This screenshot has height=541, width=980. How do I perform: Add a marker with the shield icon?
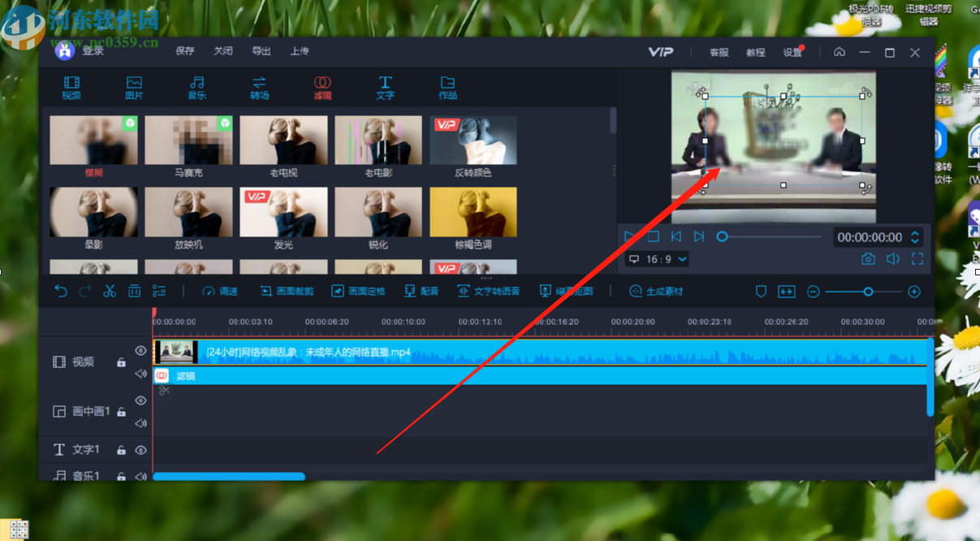(761, 291)
